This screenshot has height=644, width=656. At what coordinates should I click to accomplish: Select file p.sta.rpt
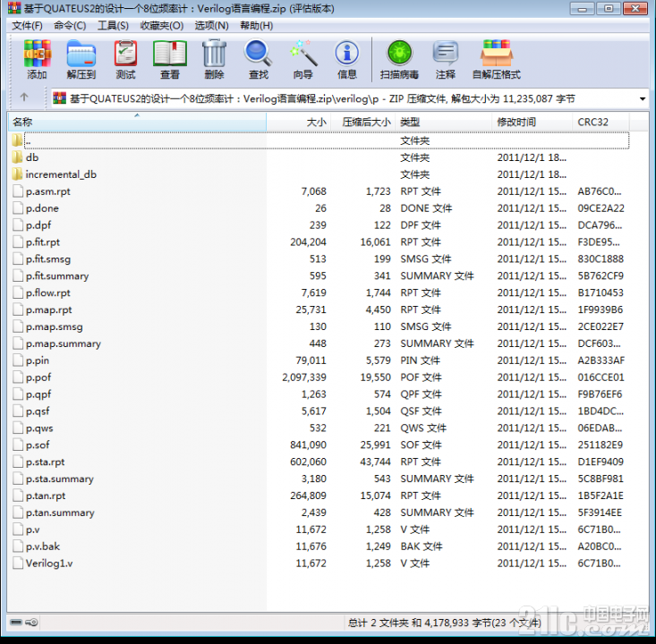[x=45, y=462]
